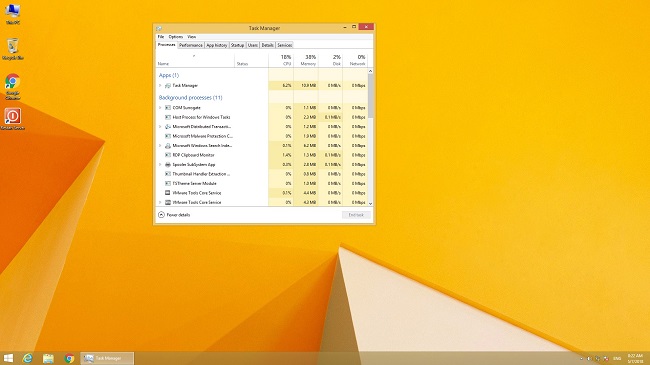
Task: Expand the Microsoft Distributed Transaction process
Action: pyautogui.click(x=160, y=127)
